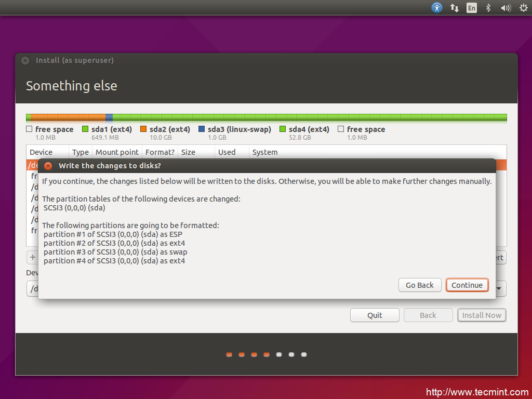The height and width of the screenshot is (399, 532).
Task: Close the Install (as superuser) window
Action: tap(25, 60)
